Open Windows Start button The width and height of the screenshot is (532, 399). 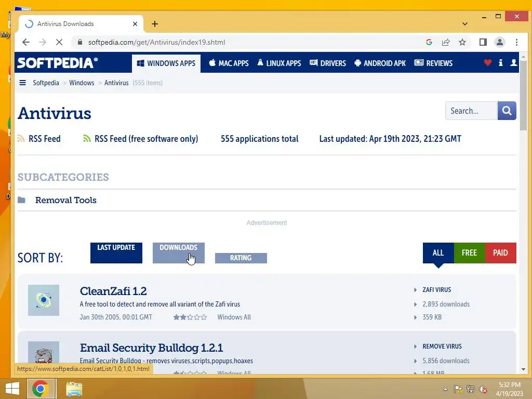pos(12,389)
